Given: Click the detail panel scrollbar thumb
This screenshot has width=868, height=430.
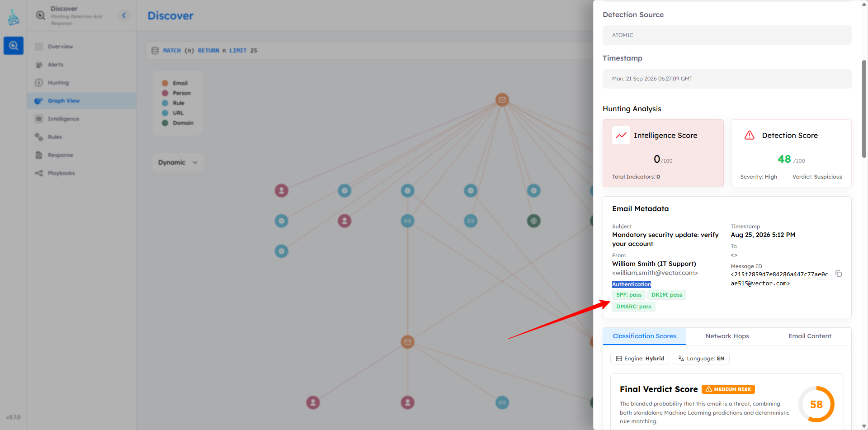Looking at the screenshot, I should tap(864, 109).
